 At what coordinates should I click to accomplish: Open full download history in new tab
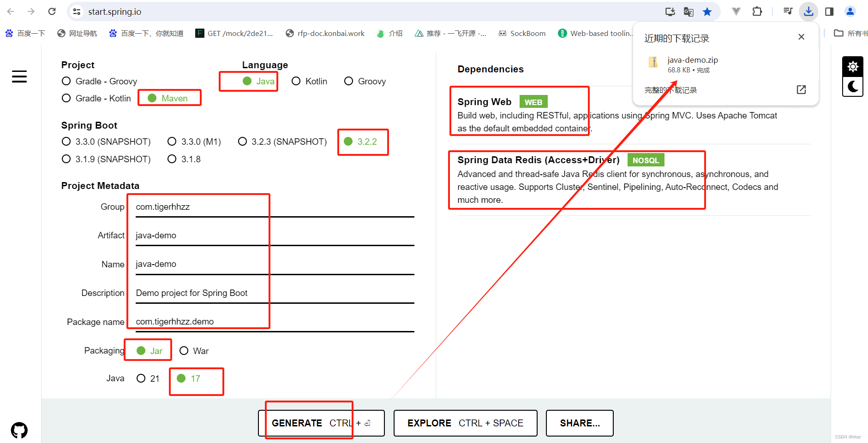(801, 89)
